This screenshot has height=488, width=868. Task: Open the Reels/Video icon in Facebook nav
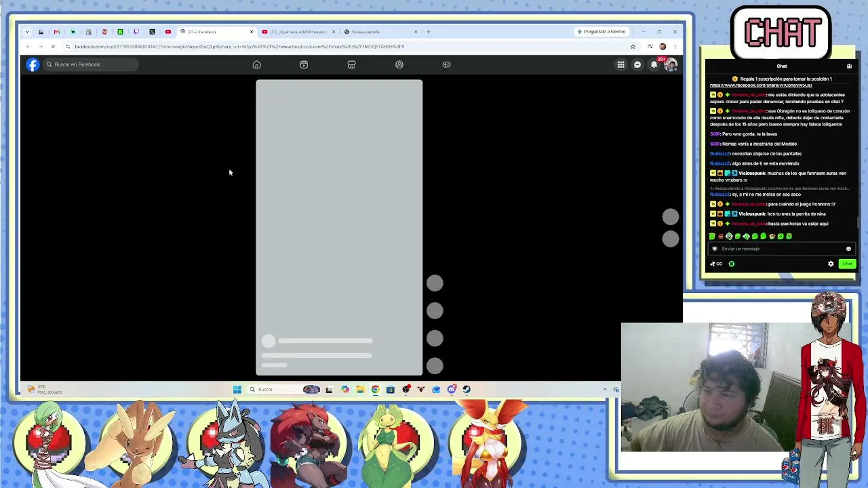click(x=304, y=64)
